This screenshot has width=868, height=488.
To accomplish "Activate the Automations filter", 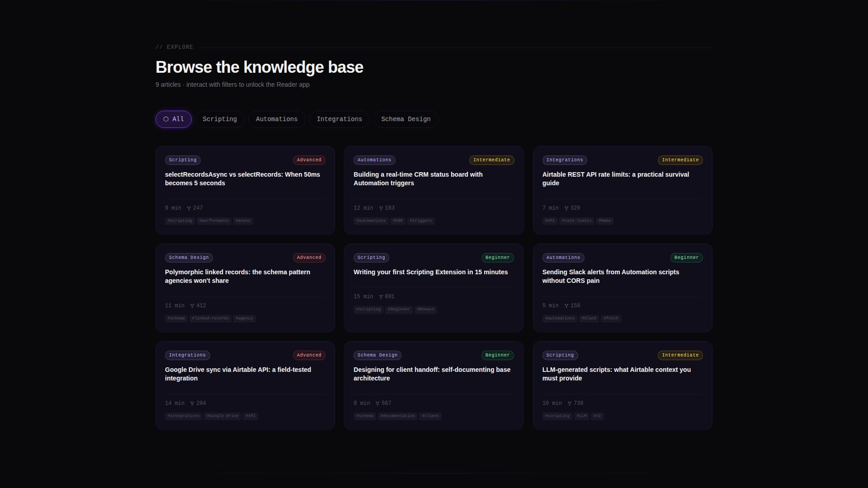I will pyautogui.click(x=276, y=119).
